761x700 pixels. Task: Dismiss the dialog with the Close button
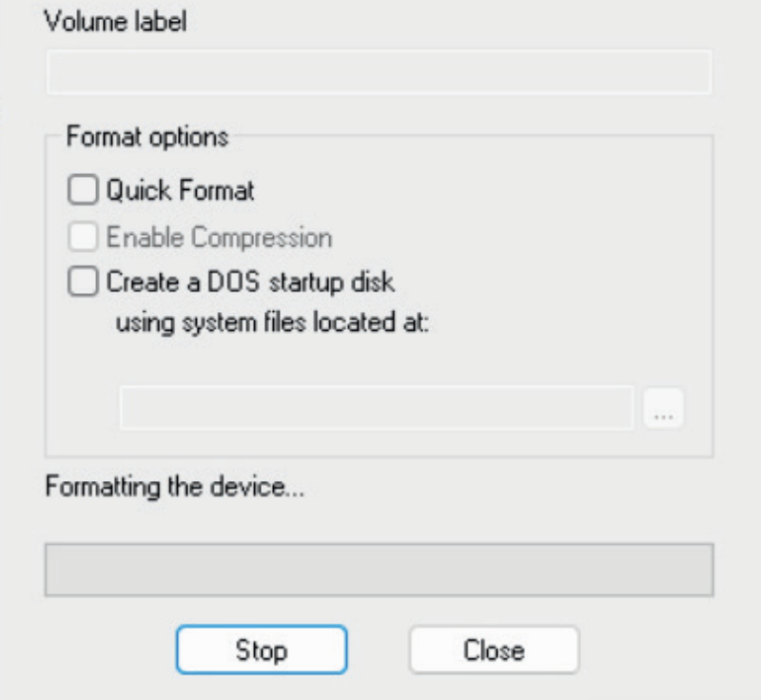[x=494, y=651]
